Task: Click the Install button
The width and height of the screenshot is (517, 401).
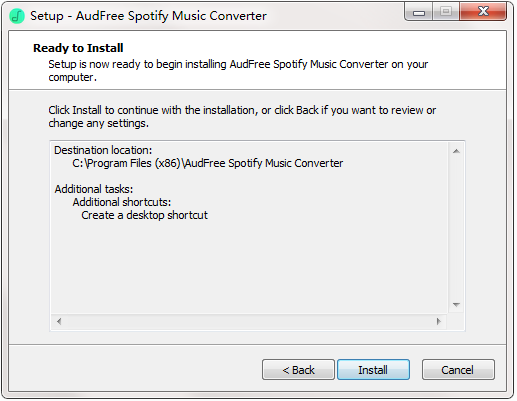Action: 373,370
